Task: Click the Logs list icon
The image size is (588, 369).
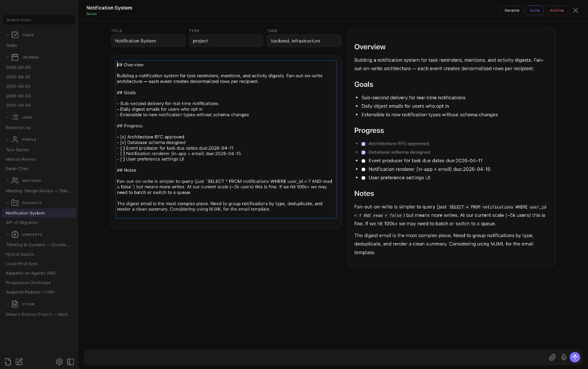Action: pyautogui.click(x=15, y=117)
